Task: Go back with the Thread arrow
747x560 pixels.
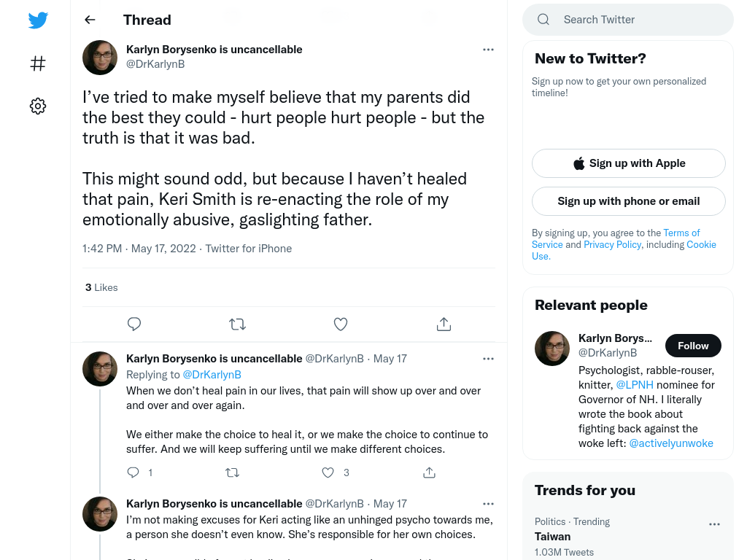Action: pyautogui.click(x=90, y=20)
